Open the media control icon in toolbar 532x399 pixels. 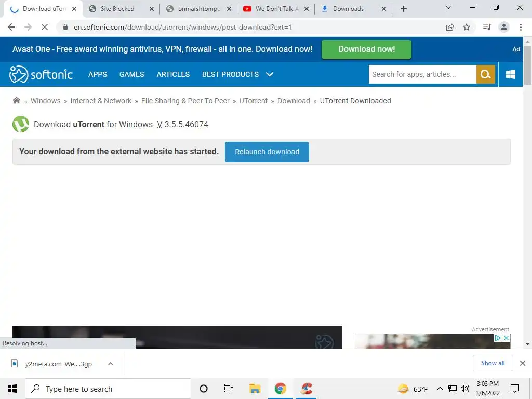(x=487, y=27)
